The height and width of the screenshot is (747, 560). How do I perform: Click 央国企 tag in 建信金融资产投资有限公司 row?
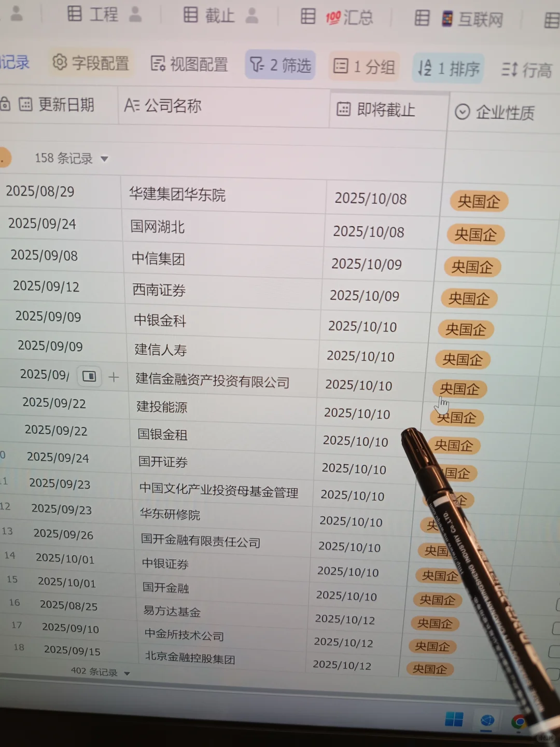(459, 389)
